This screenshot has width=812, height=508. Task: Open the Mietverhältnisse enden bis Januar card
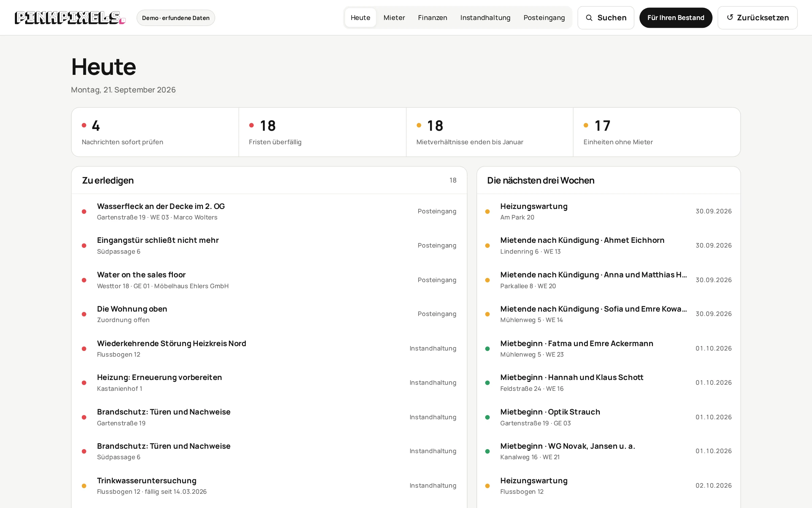point(490,132)
